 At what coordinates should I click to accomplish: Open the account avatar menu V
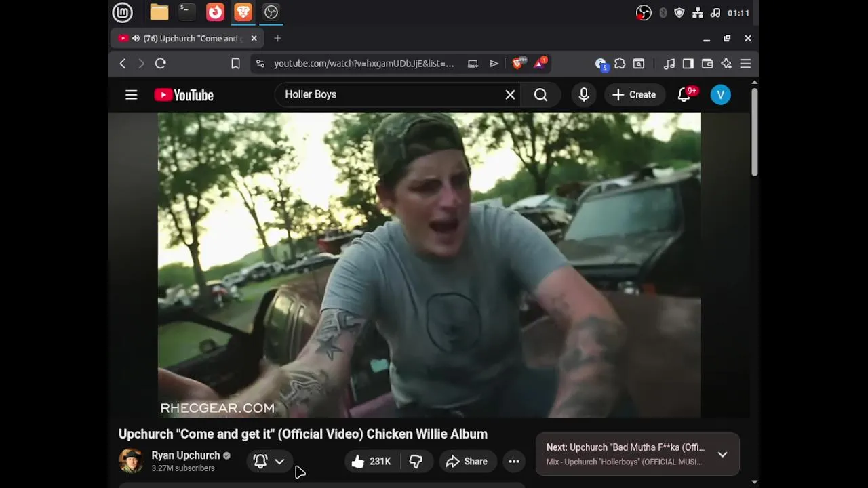(721, 95)
